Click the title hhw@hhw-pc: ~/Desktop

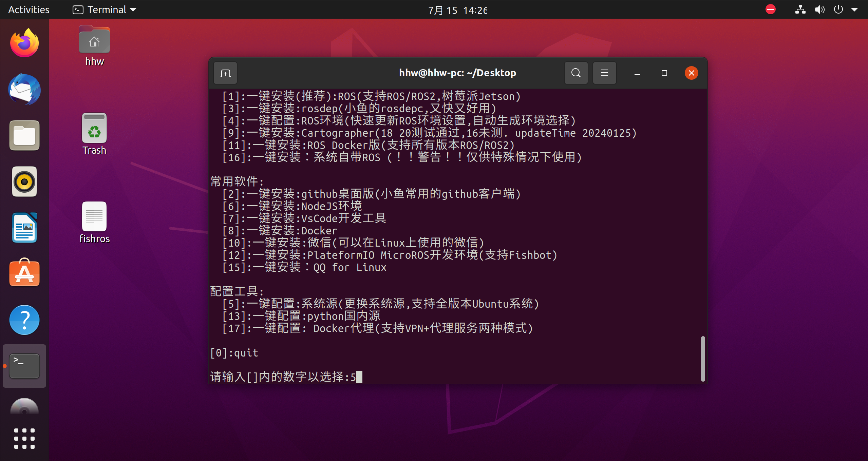pos(457,73)
